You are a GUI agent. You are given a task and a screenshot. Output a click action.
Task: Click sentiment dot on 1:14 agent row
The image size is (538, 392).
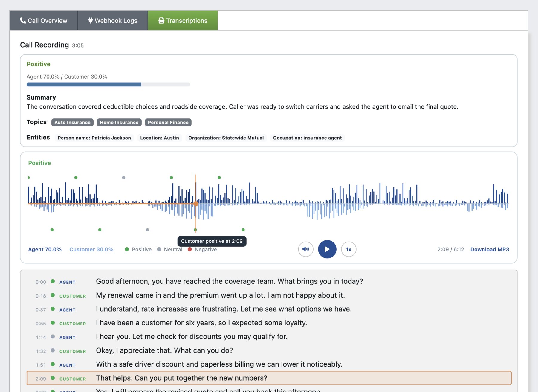53,336
